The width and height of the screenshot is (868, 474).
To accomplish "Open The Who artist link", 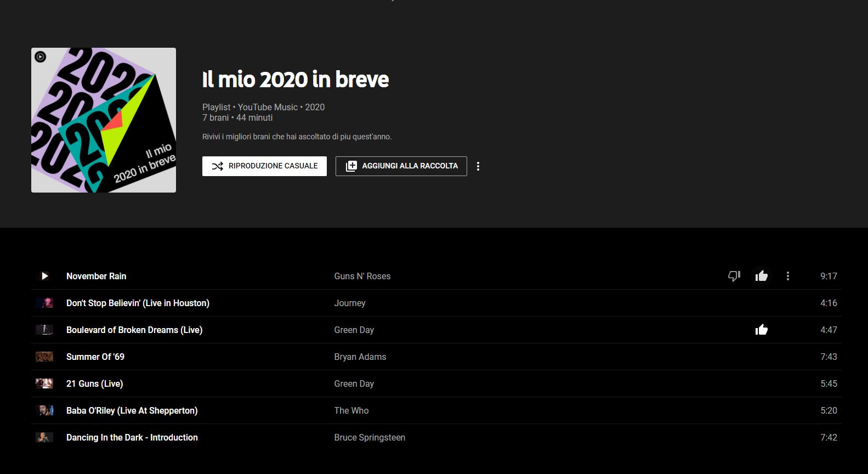I will [351, 410].
